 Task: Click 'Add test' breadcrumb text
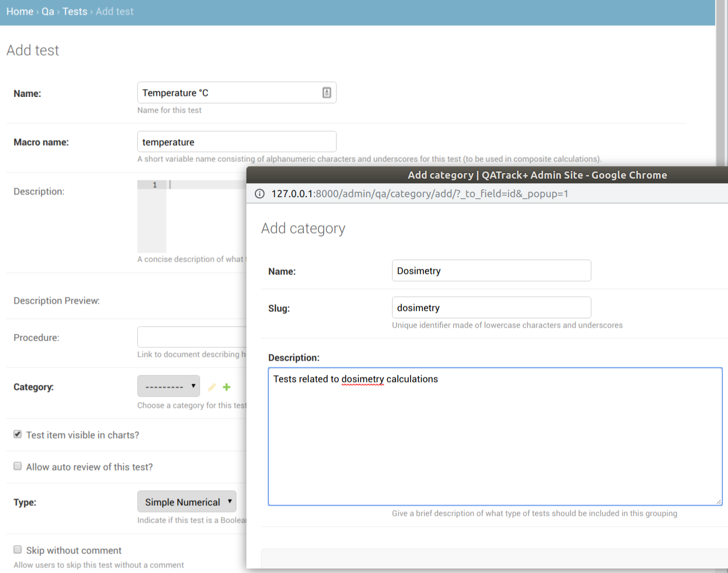coord(115,11)
